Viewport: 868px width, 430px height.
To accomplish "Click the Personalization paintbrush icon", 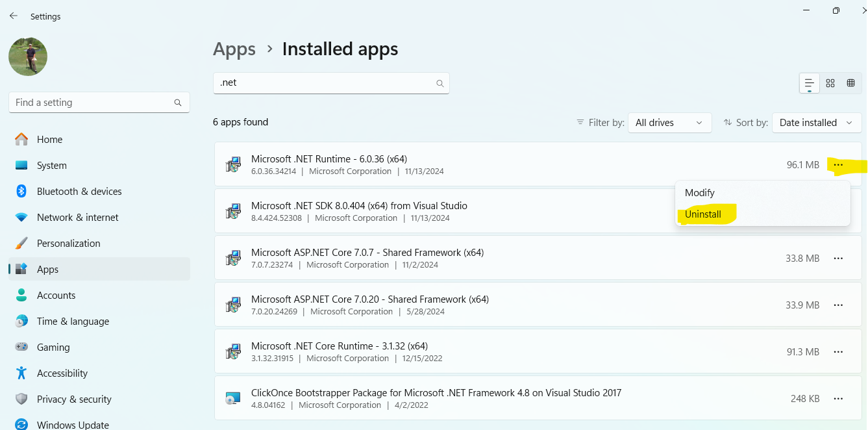I will tap(21, 243).
